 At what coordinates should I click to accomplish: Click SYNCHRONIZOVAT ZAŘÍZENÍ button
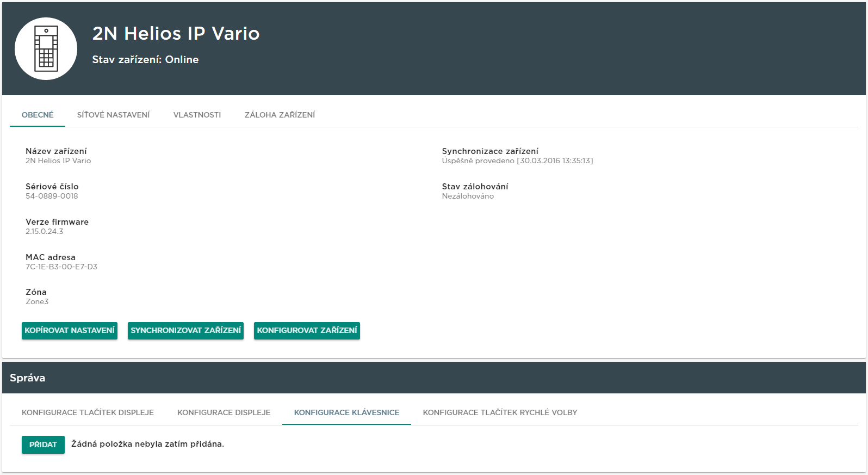tap(185, 330)
